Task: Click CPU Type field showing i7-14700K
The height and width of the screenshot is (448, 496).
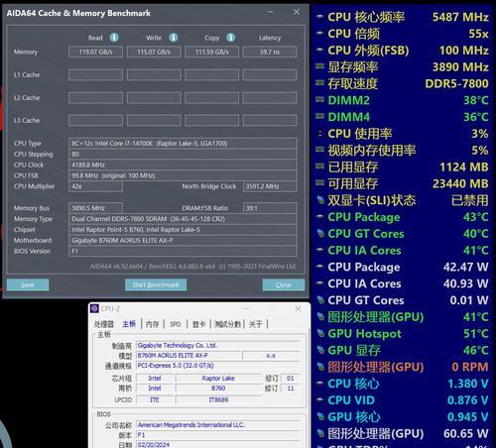Action: (x=183, y=144)
